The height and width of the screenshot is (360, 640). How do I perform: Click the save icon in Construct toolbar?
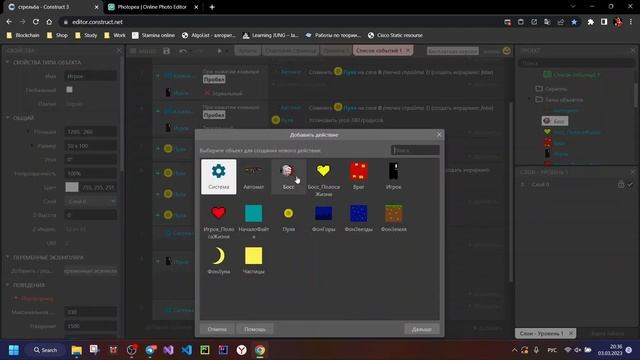(166, 51)
